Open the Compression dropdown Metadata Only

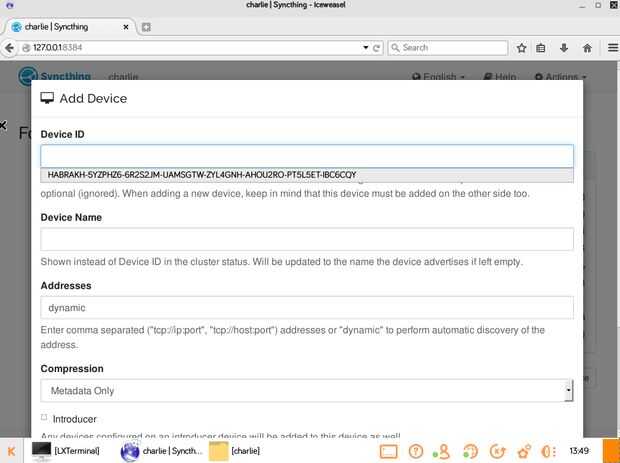[307, 391]
